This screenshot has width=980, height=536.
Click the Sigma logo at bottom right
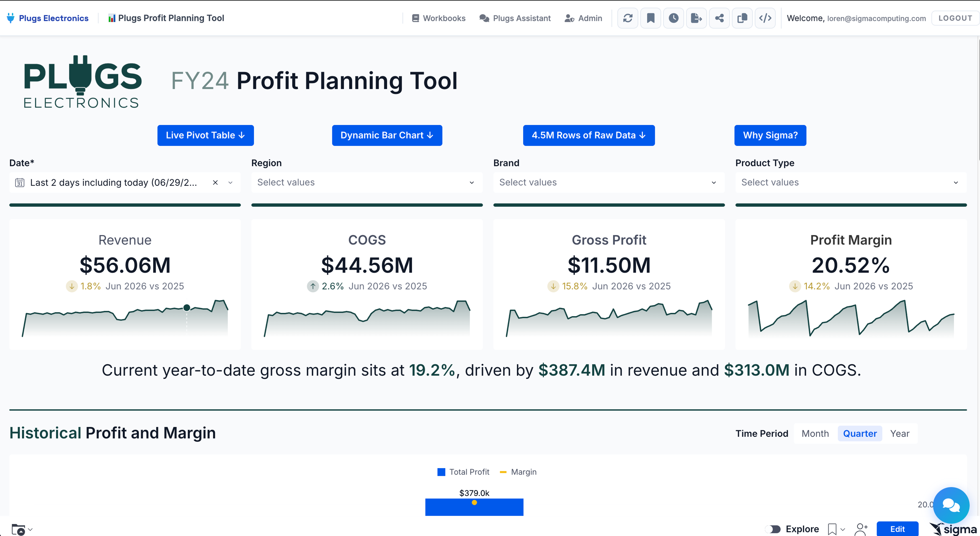click(x=953, y=529)
